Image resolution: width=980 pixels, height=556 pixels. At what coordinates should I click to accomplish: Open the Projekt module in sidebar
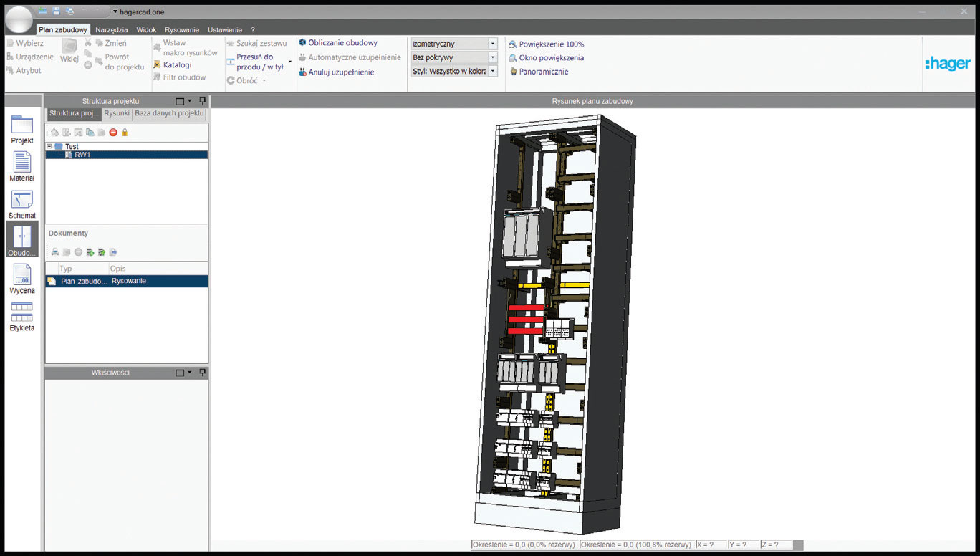pyautogui.click(x=22, y=129)
